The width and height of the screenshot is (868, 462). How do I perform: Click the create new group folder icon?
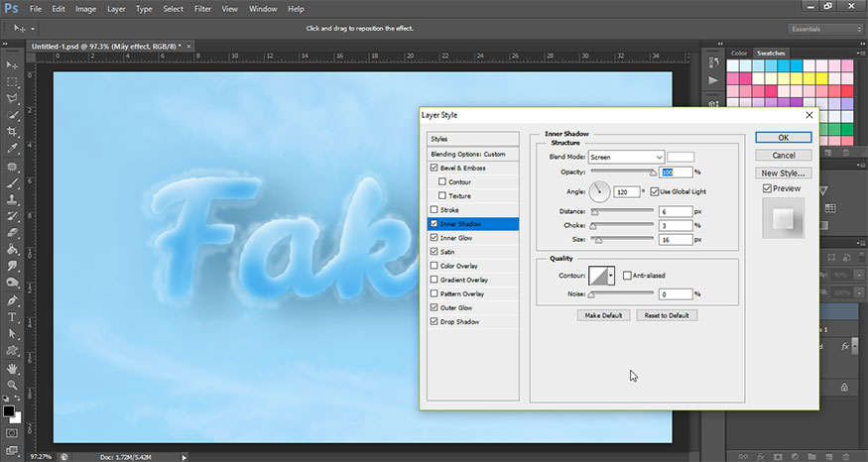pyautogui.click(x=811, y=456)
